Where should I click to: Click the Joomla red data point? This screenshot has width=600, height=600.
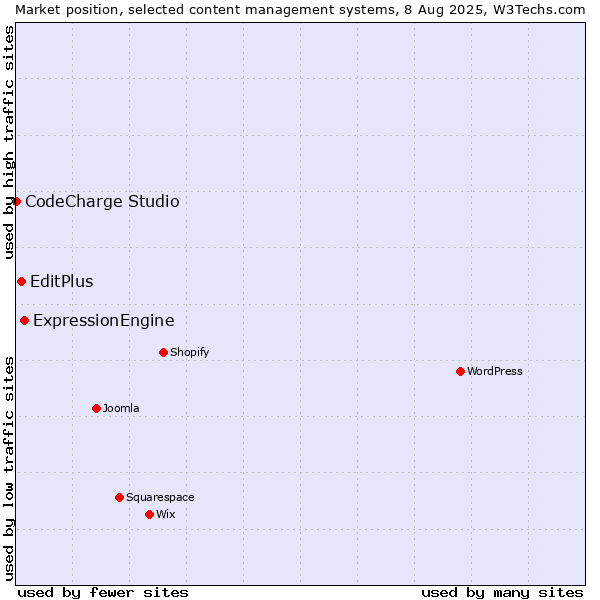[96, 408]
